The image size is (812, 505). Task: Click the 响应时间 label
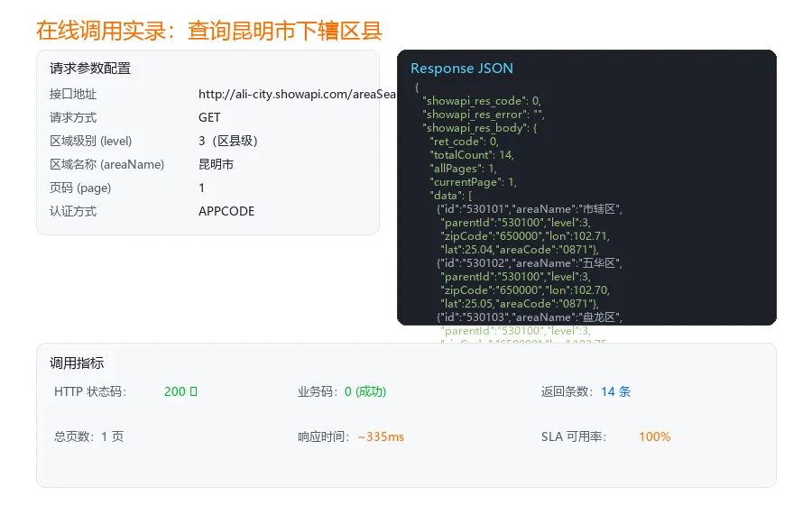click(x=324, y=436)
